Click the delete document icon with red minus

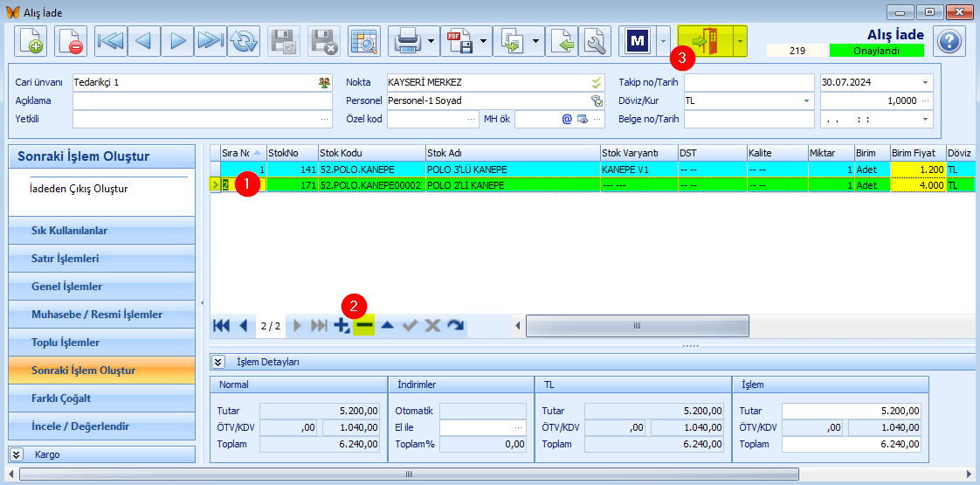71,42
